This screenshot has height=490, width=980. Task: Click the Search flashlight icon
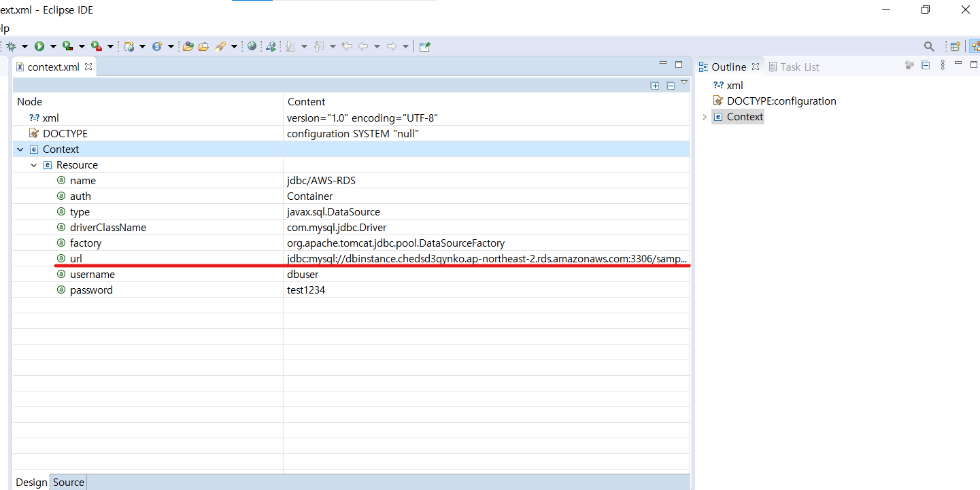pyautogui.click(x=220, y=46)
